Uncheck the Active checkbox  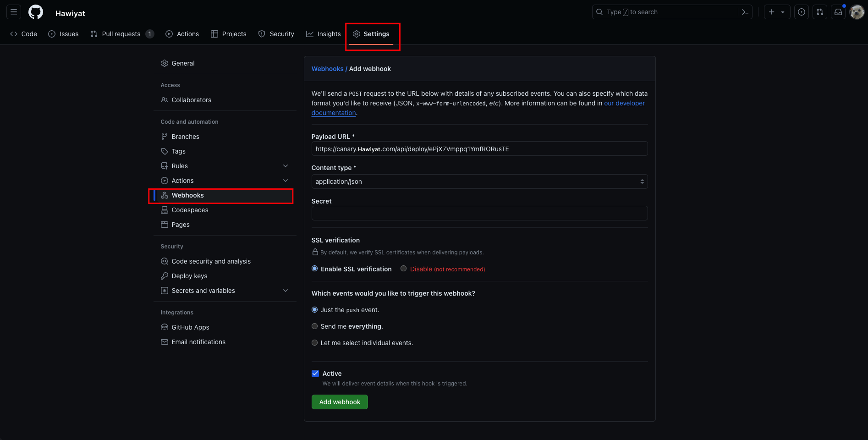315,373
